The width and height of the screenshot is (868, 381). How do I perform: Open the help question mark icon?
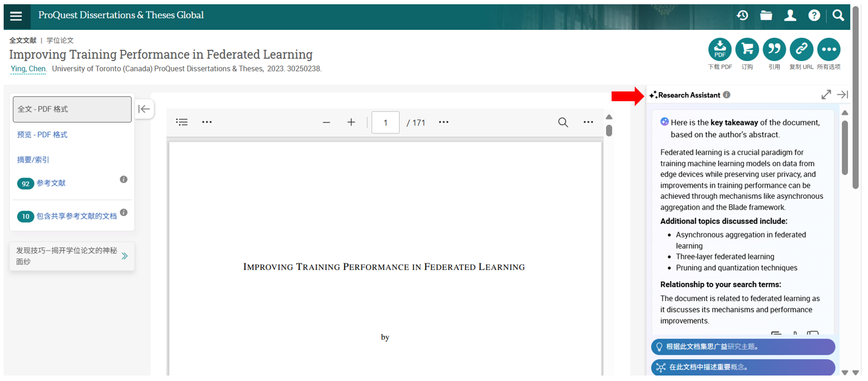pos(814,16)
